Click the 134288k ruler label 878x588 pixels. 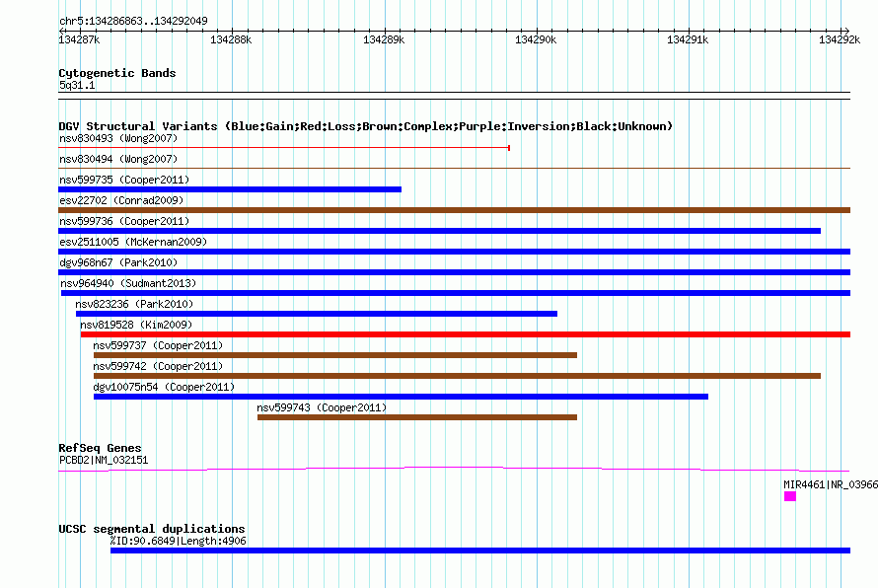click(231, 39)
